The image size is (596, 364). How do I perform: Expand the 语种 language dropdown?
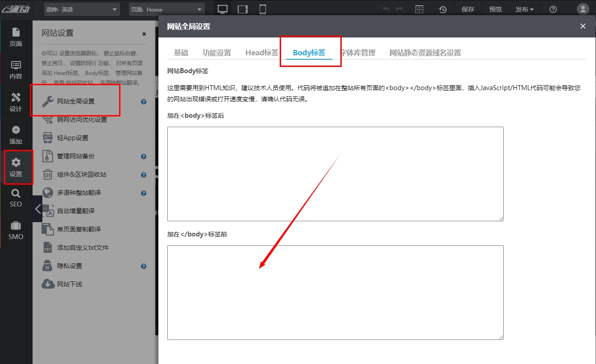point(82,9)
